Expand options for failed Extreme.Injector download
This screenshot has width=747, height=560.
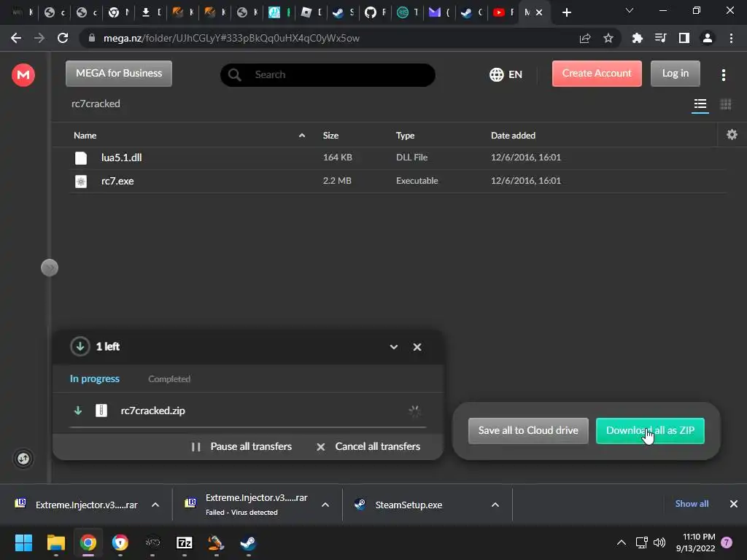325,505
